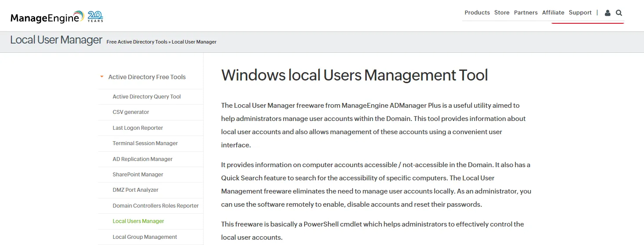This screenshot has width=644, height=245.
Task: Open the user account icon
Action: [x=608, y=13]
